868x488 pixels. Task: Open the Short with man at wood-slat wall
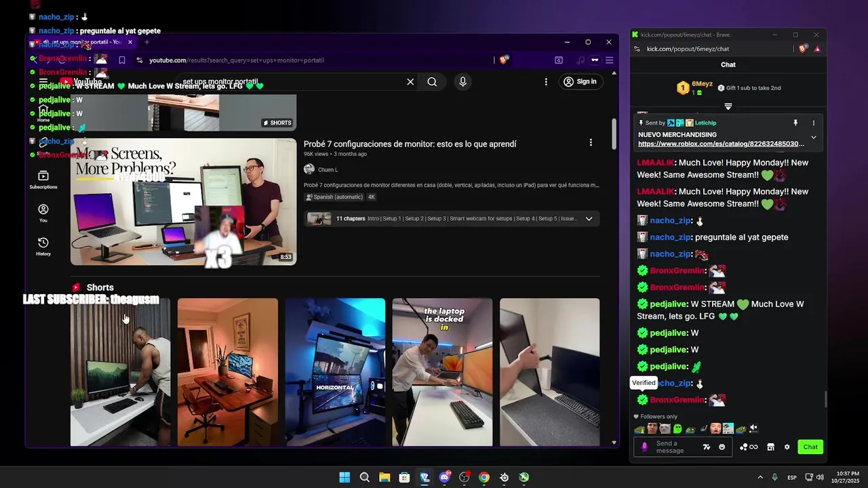coord(121,372)
